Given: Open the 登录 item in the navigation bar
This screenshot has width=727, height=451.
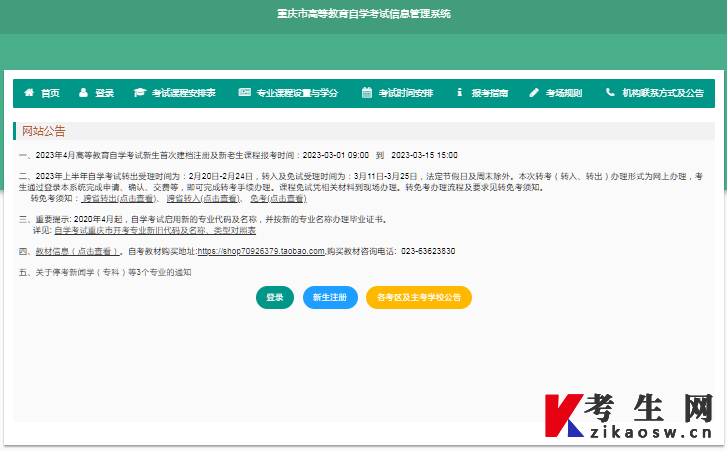Looking at the screenshot, I should [x=104, y=93].
